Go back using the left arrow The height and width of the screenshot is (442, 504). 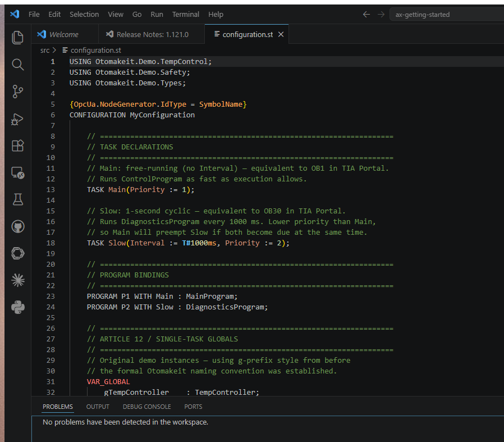[x=366, y=15]
